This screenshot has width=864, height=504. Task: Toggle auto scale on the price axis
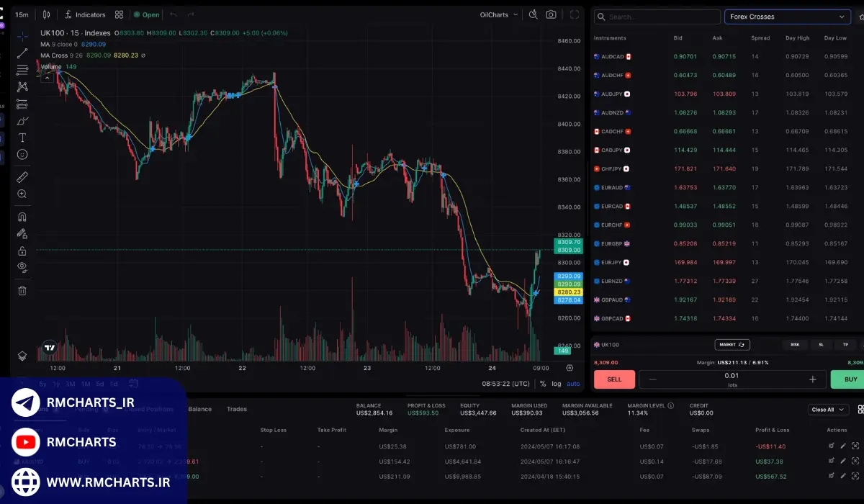pyautogui.click(x=573, y=384)
